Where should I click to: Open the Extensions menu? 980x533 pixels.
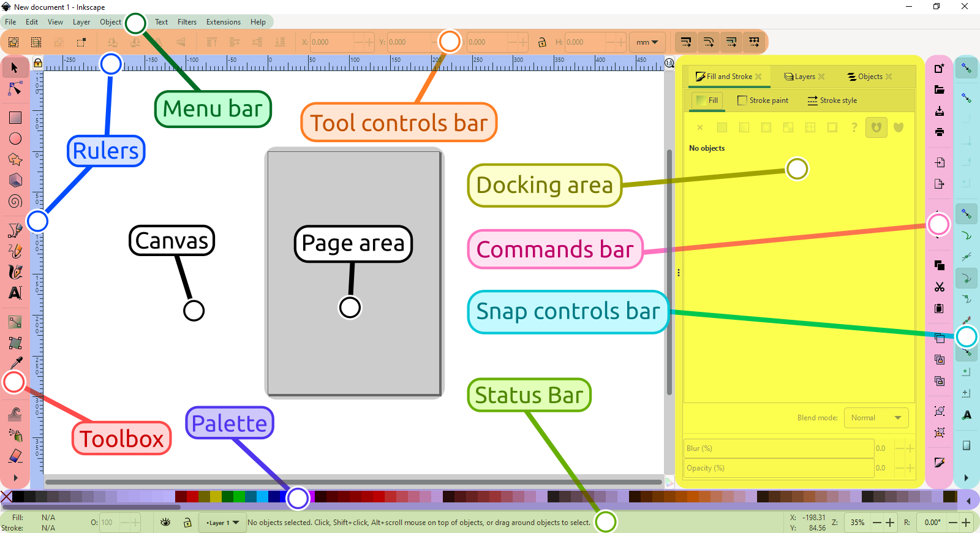point(224,22)
